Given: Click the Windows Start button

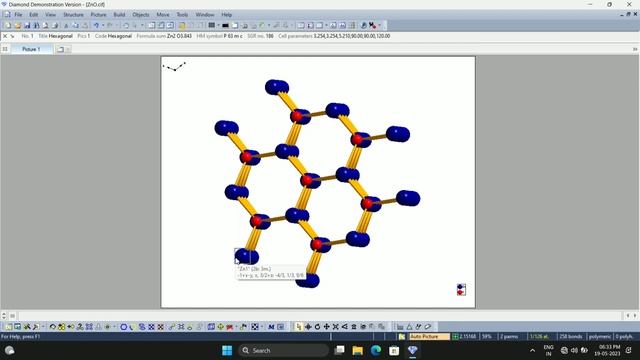Looking at the screenshot, I should point(227,350).
